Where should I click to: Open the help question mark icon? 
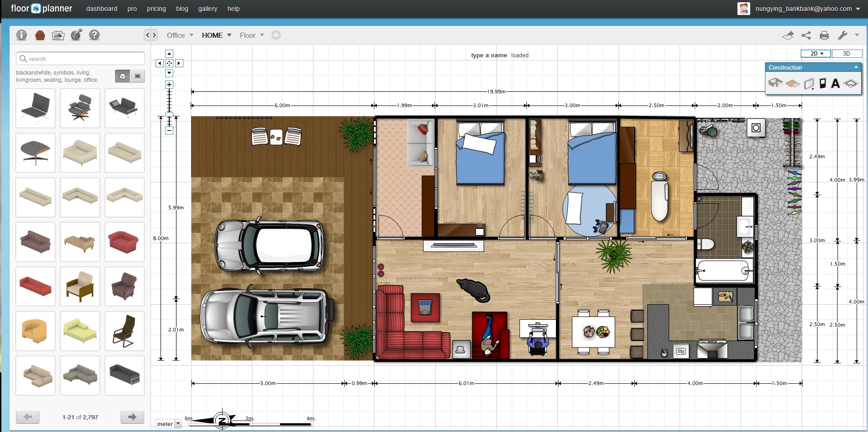point(94,35)
